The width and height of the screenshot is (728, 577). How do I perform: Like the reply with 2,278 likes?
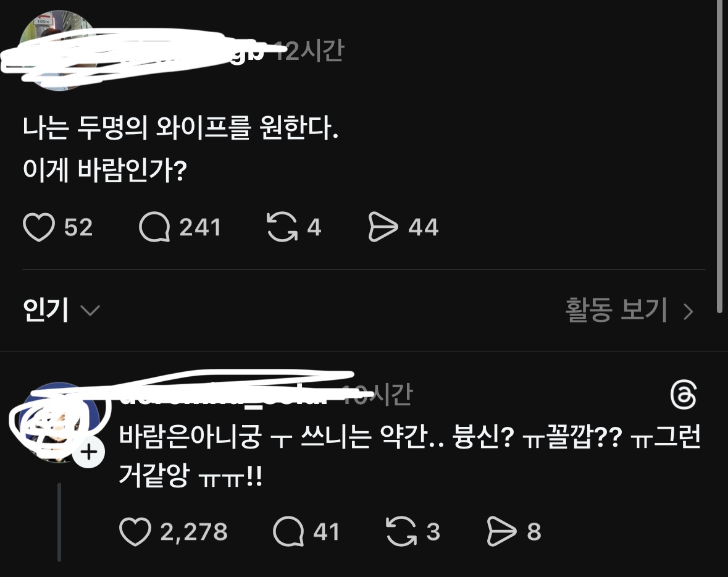[135, 531]
